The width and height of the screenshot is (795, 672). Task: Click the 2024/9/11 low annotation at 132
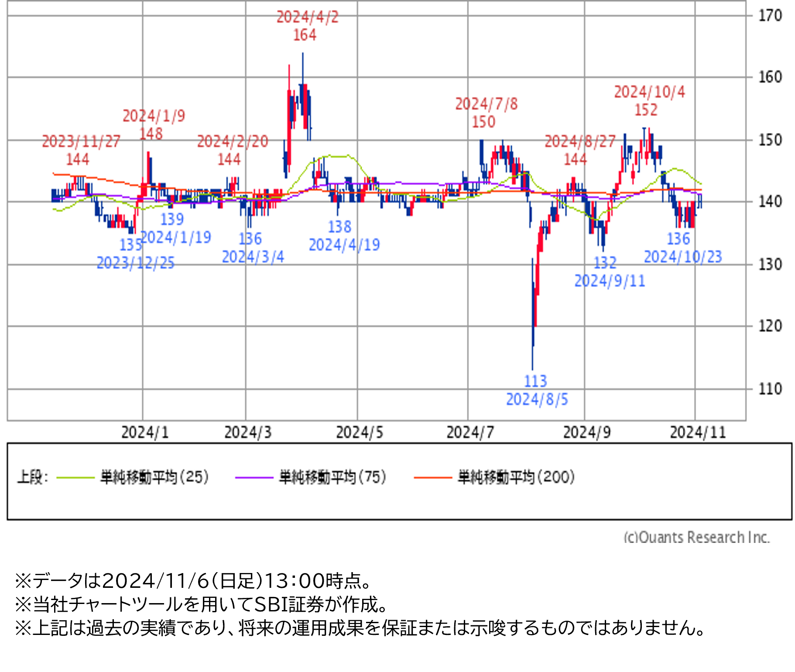tap(609, 272)
